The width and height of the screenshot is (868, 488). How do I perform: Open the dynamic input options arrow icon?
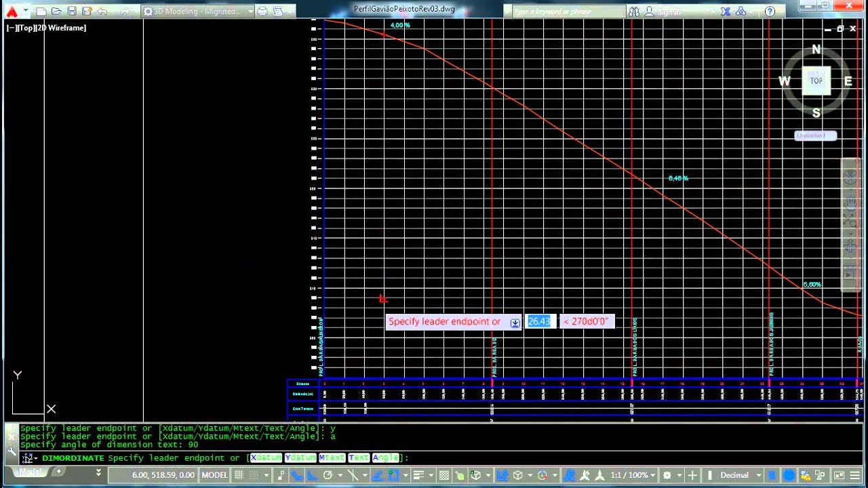click(515, 323)
